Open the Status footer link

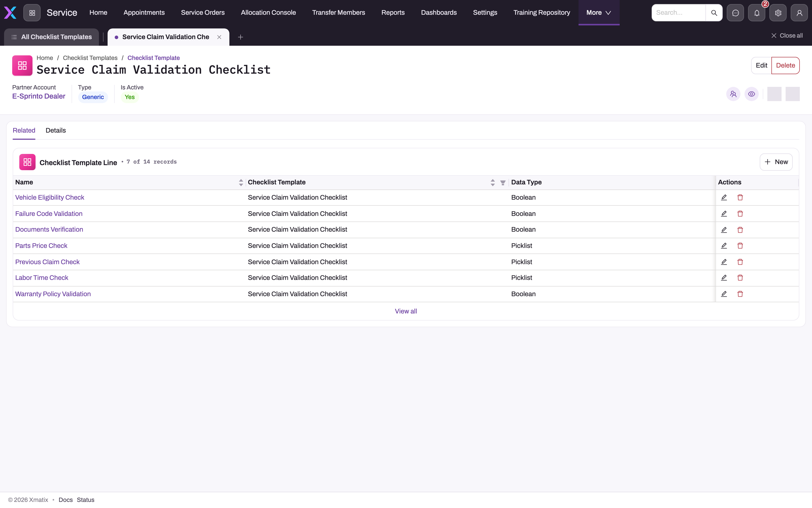(86, 500)
